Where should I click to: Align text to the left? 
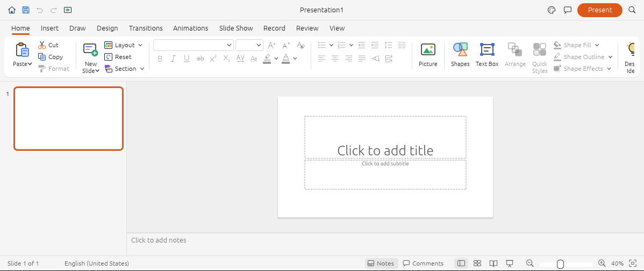click(x=321, y=58)
